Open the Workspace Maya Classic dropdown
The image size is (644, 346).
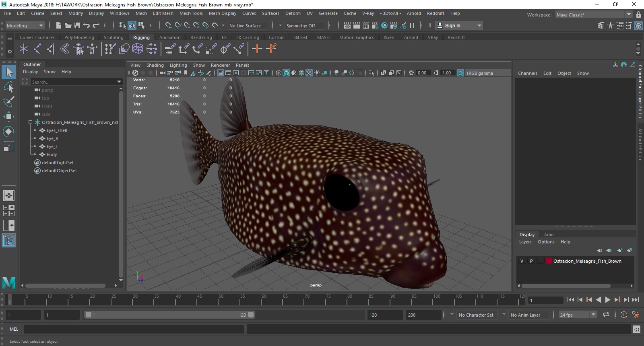point(594,14)
